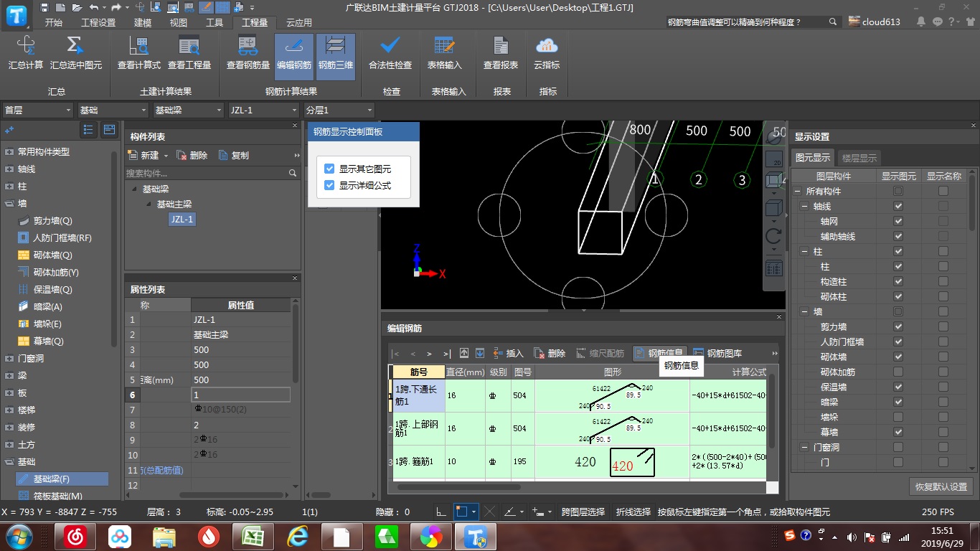The width and height of the screenshot is (980, 551).
Task: Select 筏板基础(M) in the left panel
Action: [x=57, y=496]
